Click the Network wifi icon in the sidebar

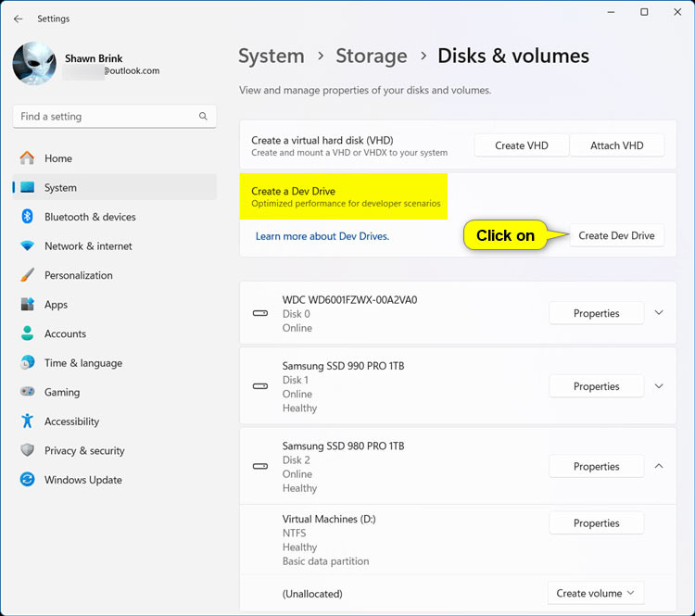tap(27, 246)
